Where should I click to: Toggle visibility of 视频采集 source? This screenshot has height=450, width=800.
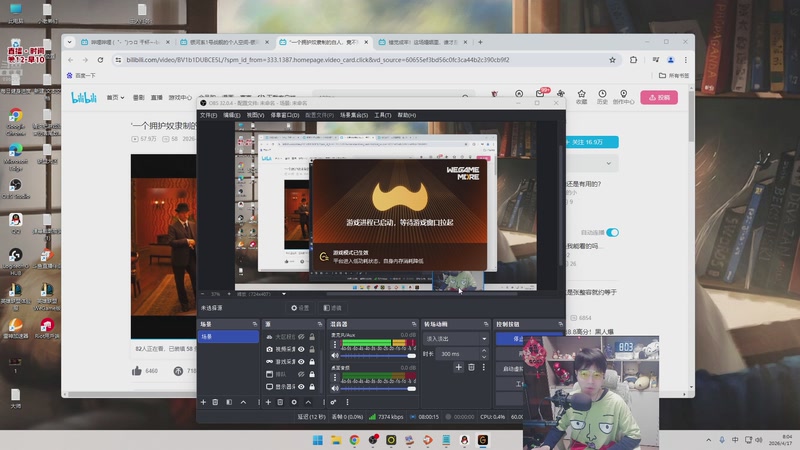(302, 349)
